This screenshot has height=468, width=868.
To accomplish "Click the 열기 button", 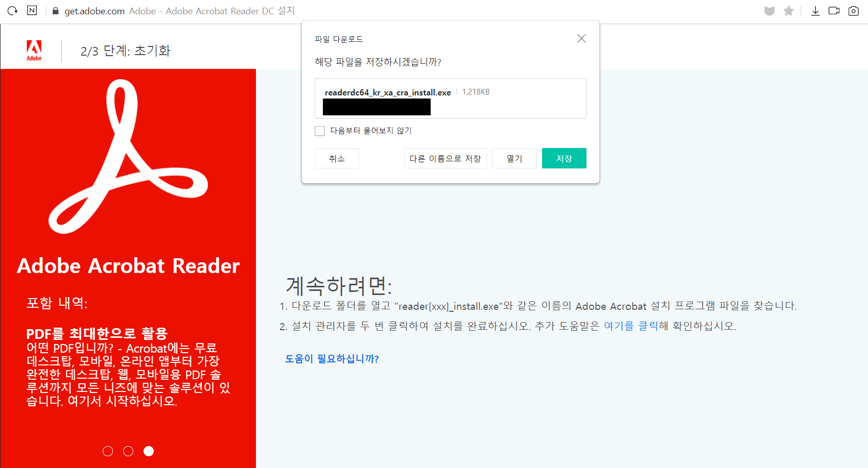I will pos(514,158).
